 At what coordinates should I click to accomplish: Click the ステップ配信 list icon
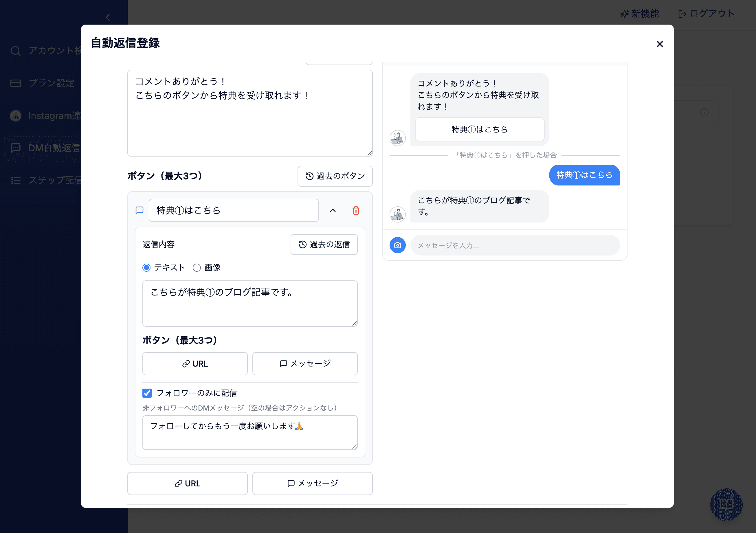[x=15, y=180]
